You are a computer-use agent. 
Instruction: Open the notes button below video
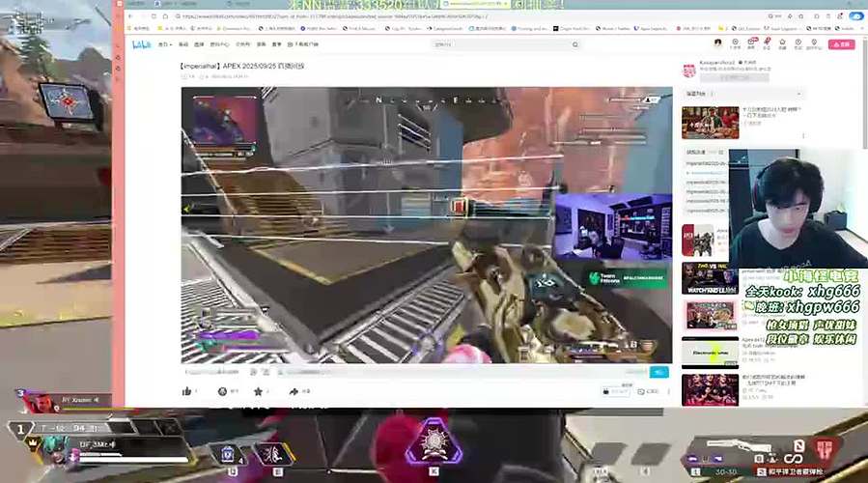click(648, 391)
